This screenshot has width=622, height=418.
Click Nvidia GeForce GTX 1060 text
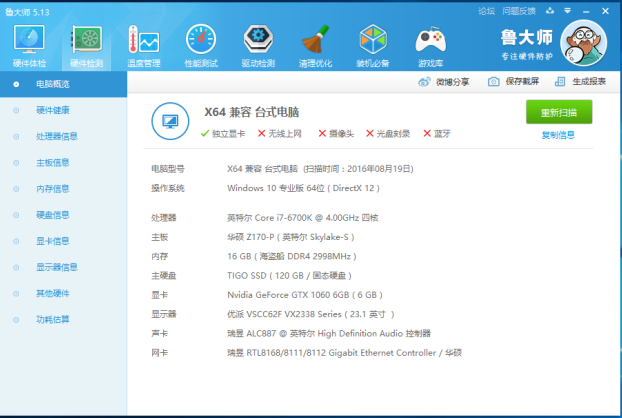[x=305, y=295]
